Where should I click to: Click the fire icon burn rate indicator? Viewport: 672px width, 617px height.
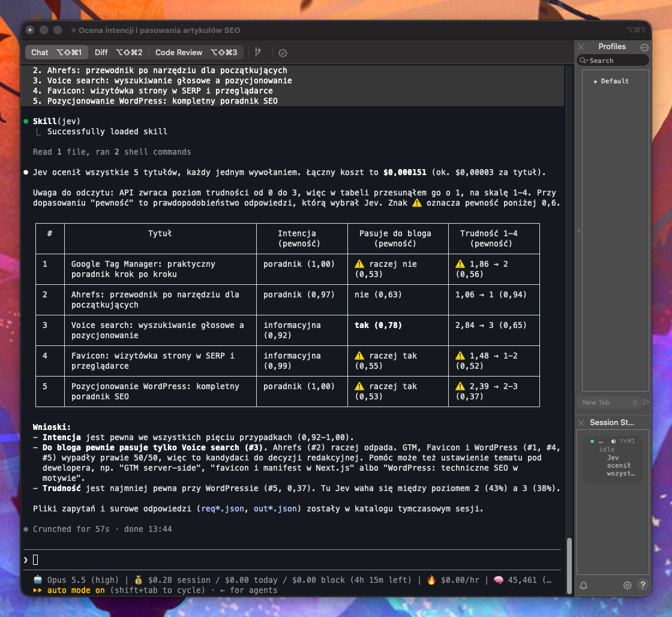click(431, 580)
